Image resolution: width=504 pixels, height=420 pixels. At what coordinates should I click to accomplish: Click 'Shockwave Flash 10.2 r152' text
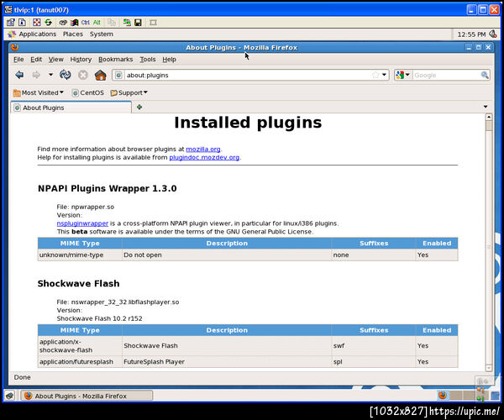pos(99,318)
